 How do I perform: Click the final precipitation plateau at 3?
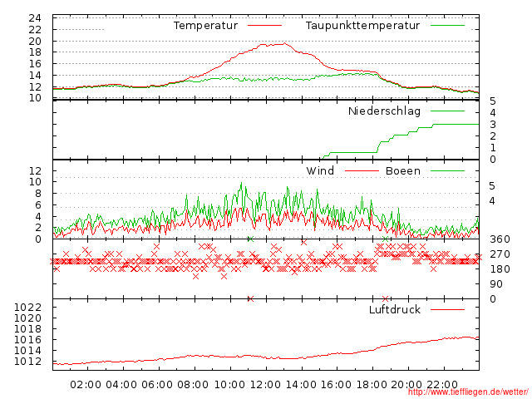pyautogui.click(x=456, y=124)
